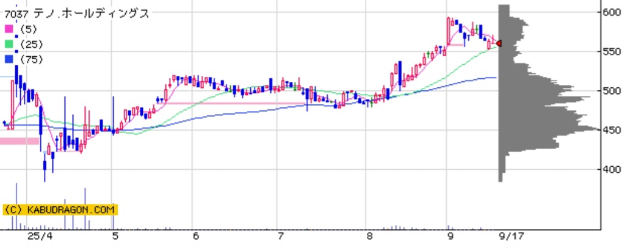The height and width of the screenshot is (248, 644).
Task: Click the widest volume profile bar near 450
Action: tap(549, 130)
